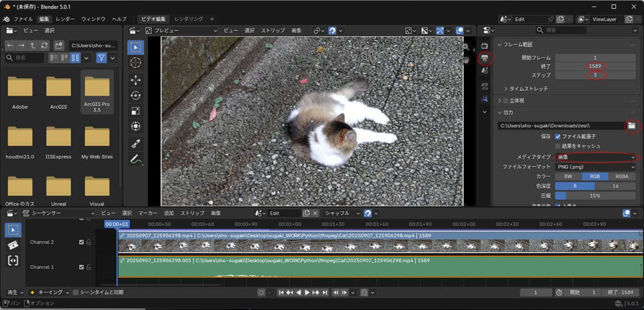
Task: Activate the Blade tool in sequencer
Action: point(13,245)
